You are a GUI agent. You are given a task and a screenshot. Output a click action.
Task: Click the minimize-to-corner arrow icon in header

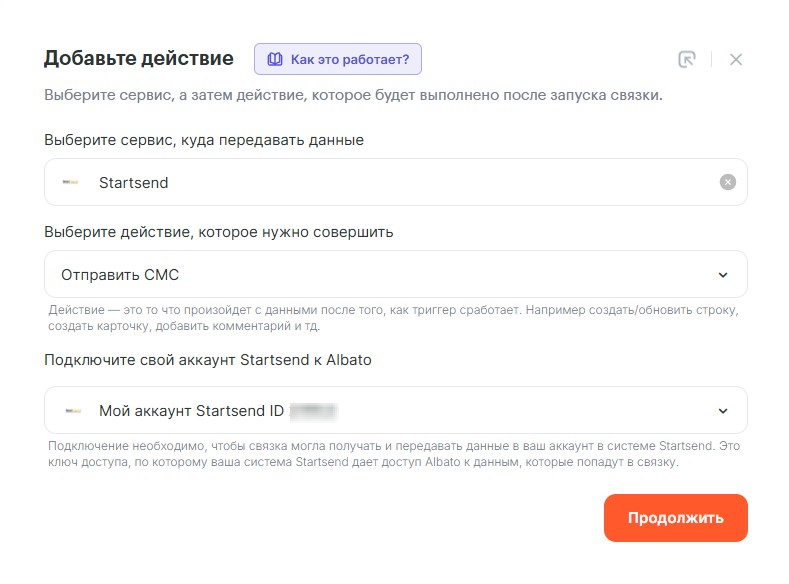[686, 59]
